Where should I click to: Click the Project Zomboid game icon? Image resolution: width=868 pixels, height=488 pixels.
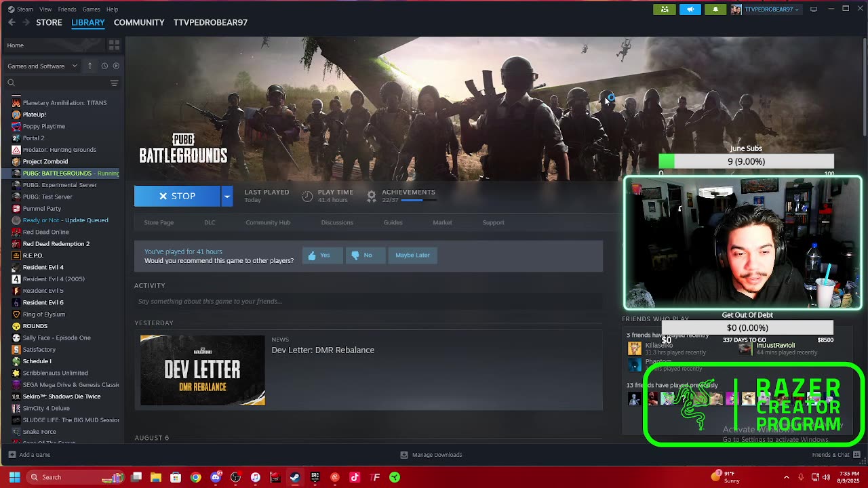[16, 161]
